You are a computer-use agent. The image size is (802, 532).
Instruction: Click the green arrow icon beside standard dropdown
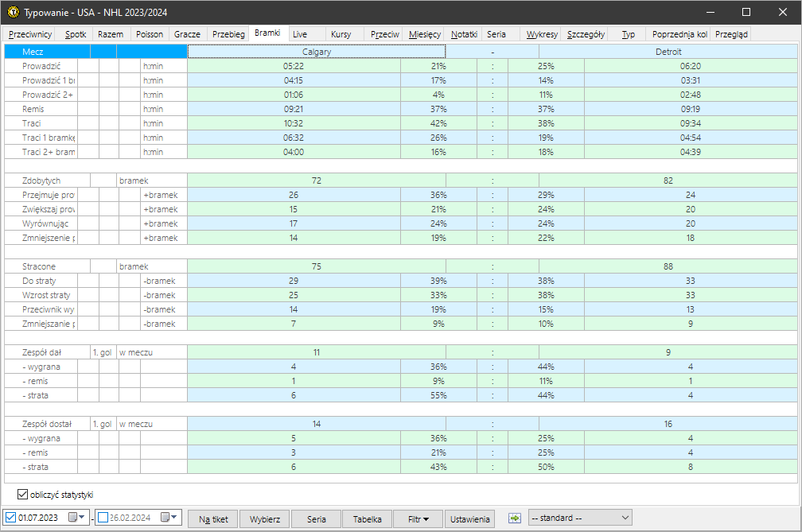point(515,518)
